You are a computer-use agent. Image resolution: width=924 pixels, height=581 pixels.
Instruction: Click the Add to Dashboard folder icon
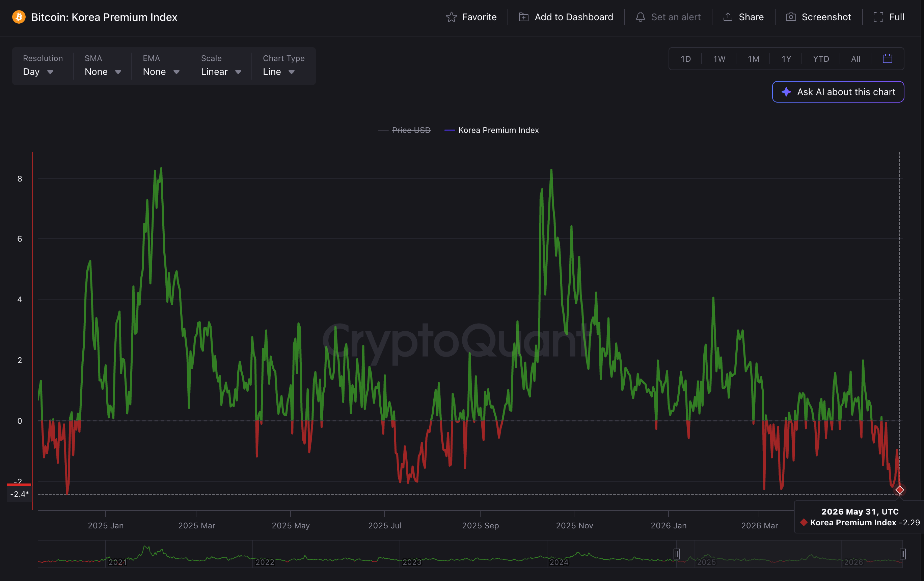pos(523,17)
